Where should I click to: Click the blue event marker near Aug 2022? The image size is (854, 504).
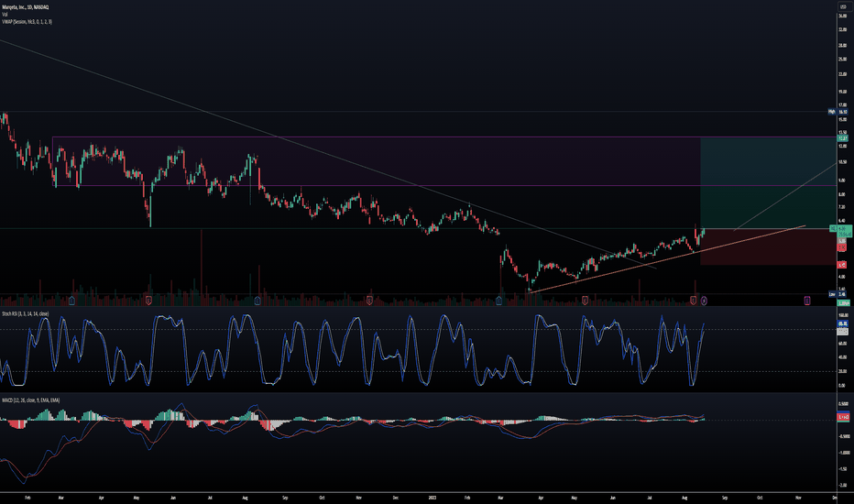tap(257, 301)
